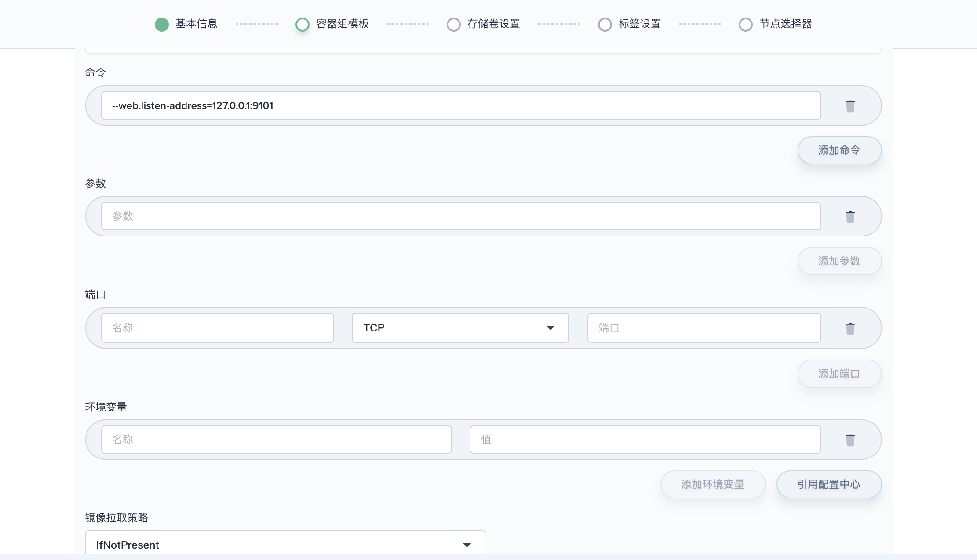Screen dimensions: 977x560
Task: Click the environment variable 值 field
Action: pos(645,440)
